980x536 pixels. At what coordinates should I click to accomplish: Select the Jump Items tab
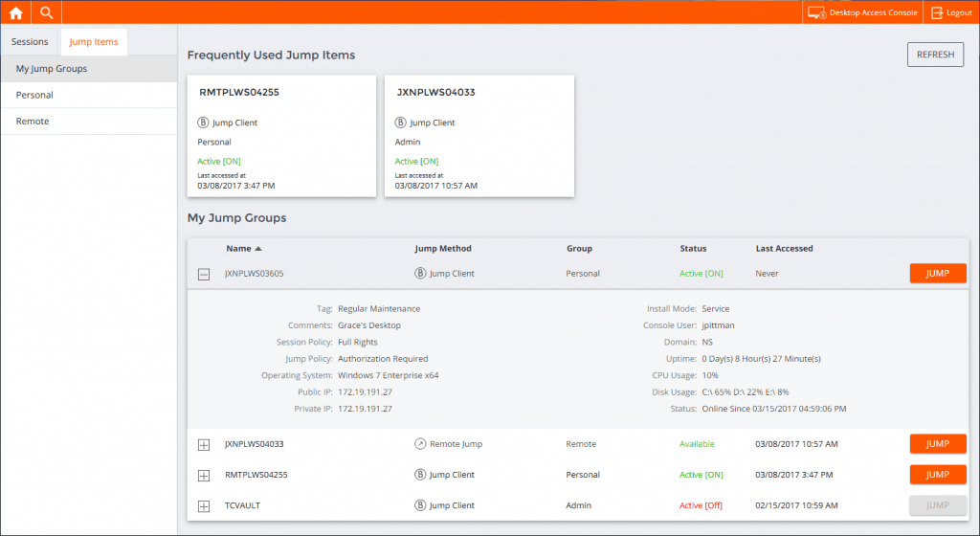[94, 42]
